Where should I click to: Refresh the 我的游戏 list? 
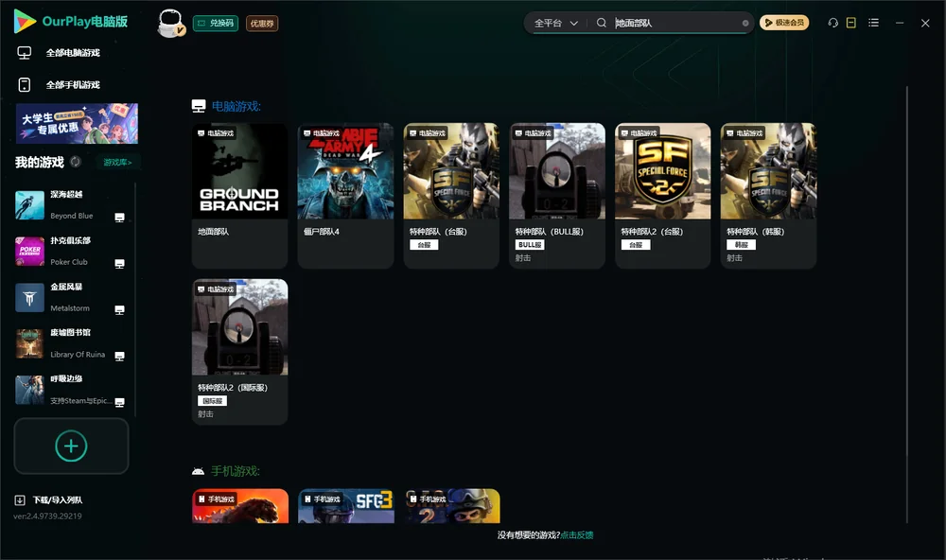pyautogui.click(x=76, y=162)
